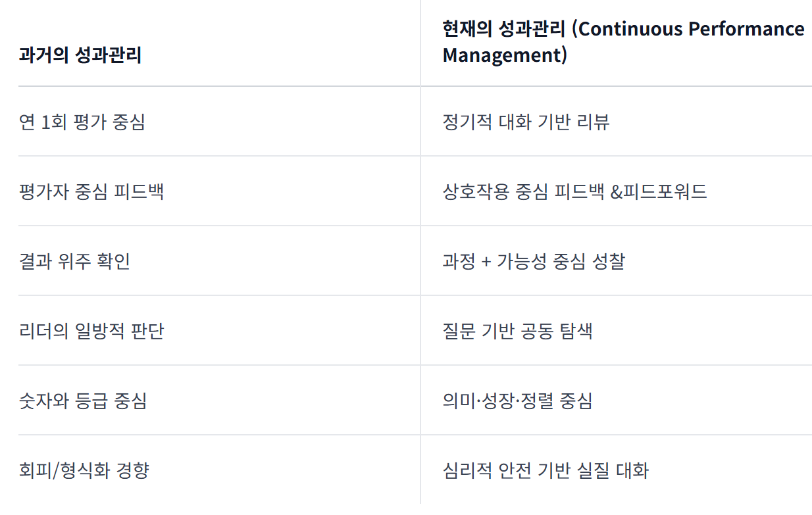Click the '과거의 성과관리' column header
This screenshot has width=812, height=515.
(80, 55)
